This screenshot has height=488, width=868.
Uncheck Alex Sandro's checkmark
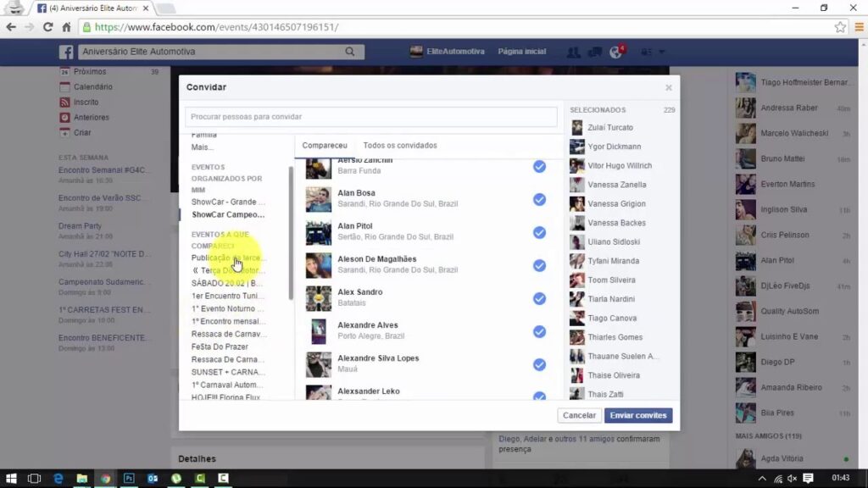coord(539,299)
